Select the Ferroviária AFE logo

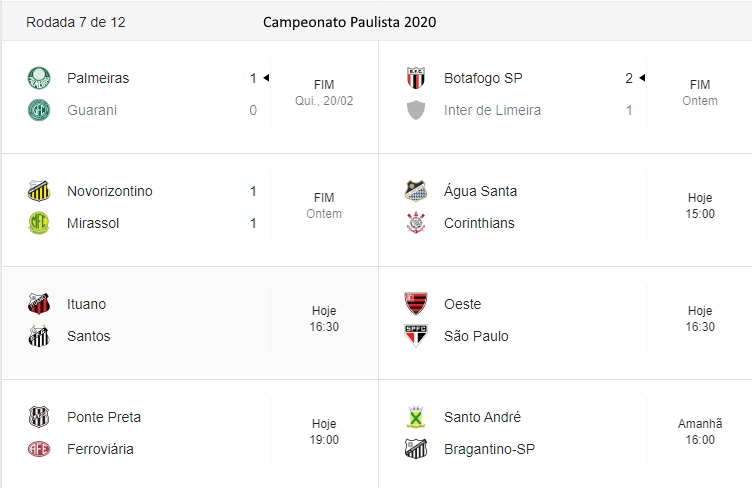click(39, 450)
